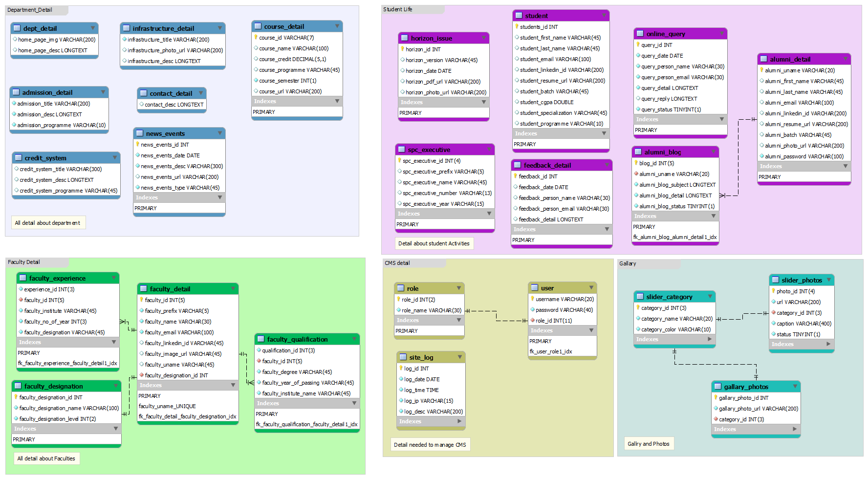Click the course_detail table icon

pos(258,26)
